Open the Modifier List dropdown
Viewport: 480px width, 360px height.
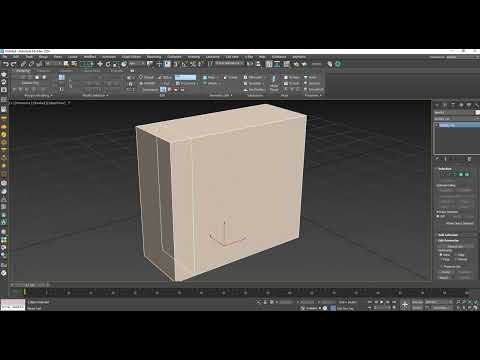click(457, 119)
